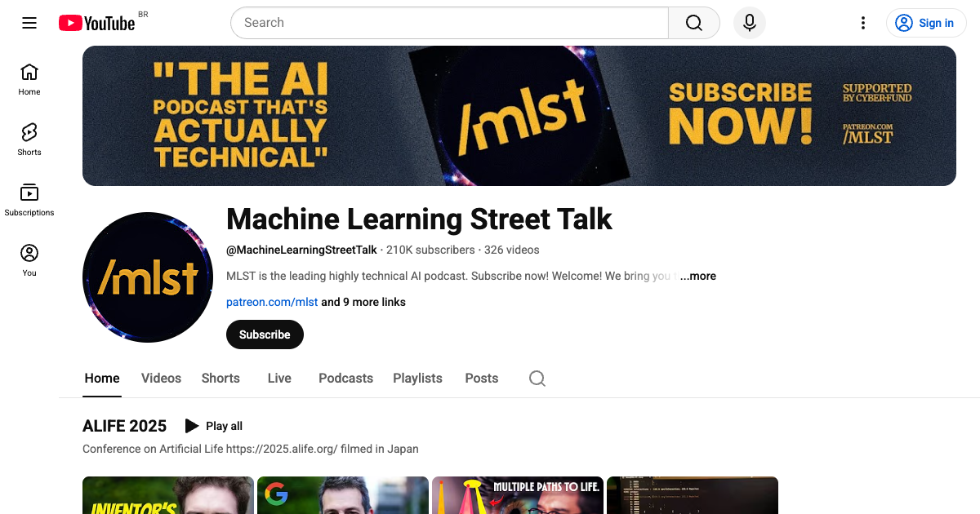Open the You section in the sidebar

point(29,259)
